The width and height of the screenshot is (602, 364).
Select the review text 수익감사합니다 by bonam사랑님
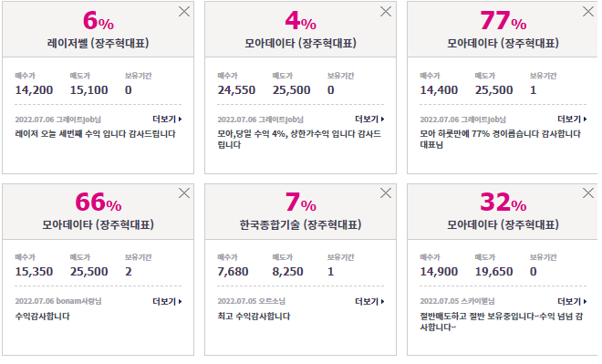[x=43, y=317]
